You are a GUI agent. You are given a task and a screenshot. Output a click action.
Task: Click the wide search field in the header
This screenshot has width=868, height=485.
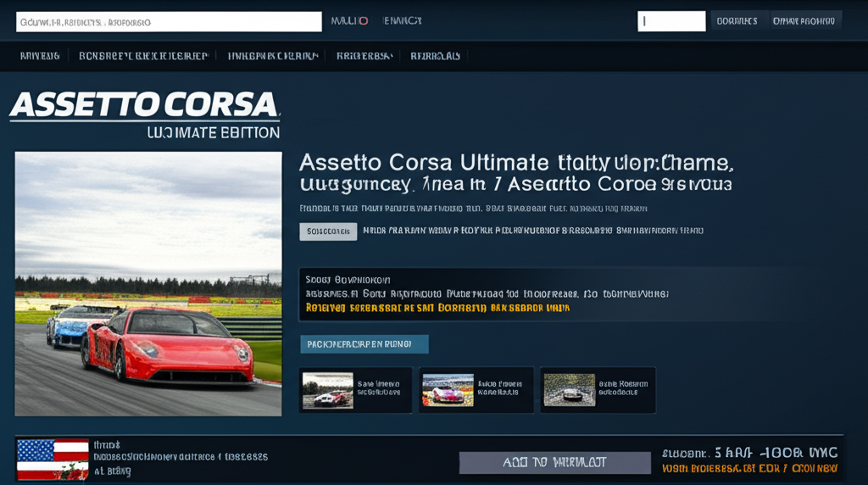(x=169, y=22)
